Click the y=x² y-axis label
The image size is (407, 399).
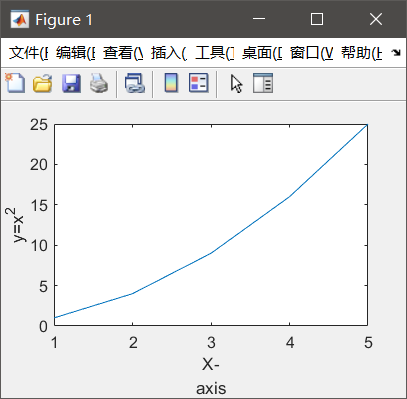tap(15, 225)
